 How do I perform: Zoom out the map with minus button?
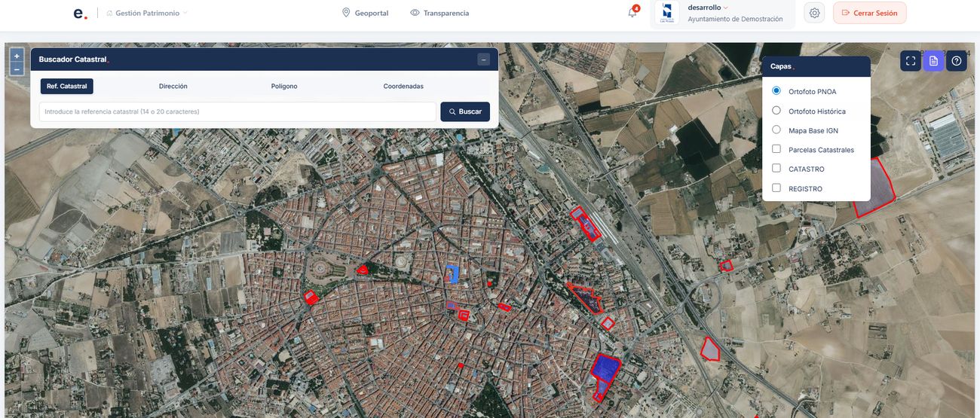pos(17,69)
